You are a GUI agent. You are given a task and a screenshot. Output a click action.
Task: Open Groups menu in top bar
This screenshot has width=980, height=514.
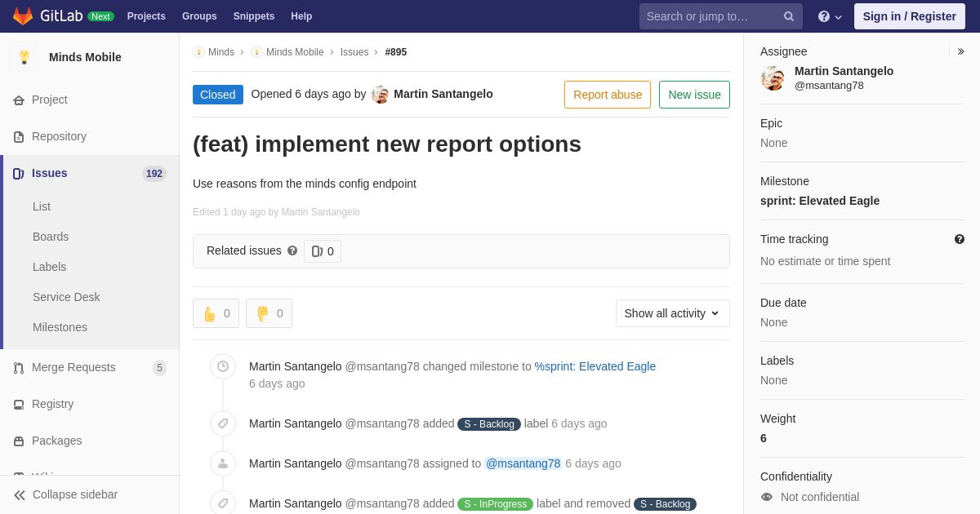coord(199,16)
